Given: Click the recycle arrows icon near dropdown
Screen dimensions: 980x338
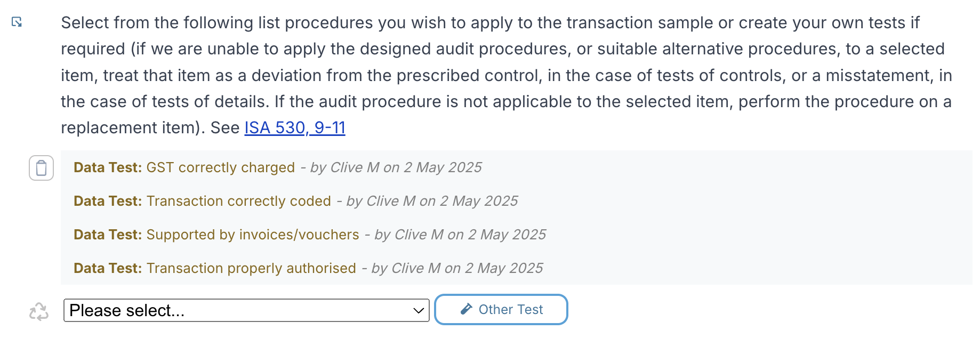Looking at the screenshot, I should (x=38, y=311).
